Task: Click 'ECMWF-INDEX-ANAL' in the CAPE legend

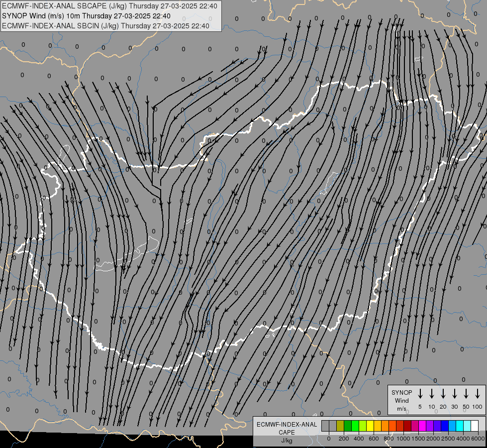Action: [x=287, y=425]
